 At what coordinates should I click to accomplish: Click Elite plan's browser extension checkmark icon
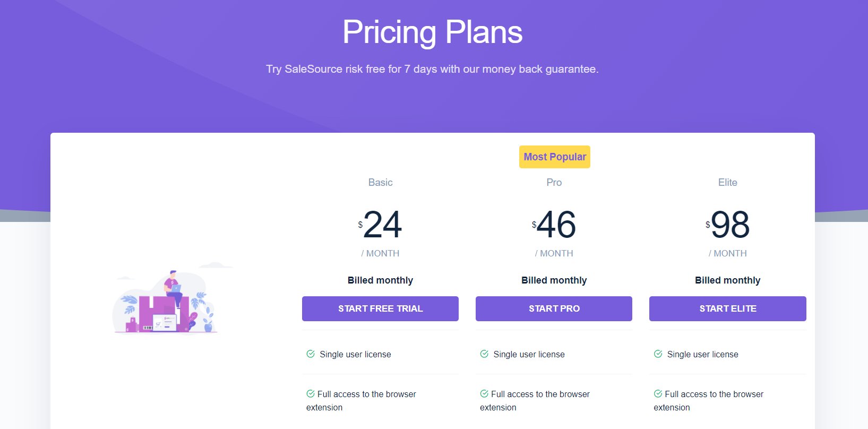658,394
